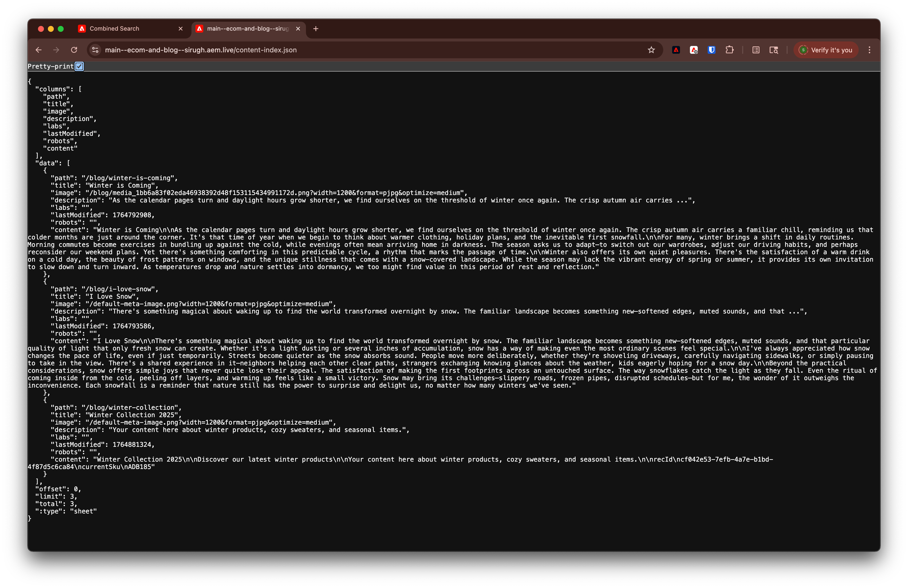Image resolution: width=908 pixels, height=588 pixels.
Task: Open the browser extensions puzzle menu
Action: pyautogui.click(x=730, y=50)
